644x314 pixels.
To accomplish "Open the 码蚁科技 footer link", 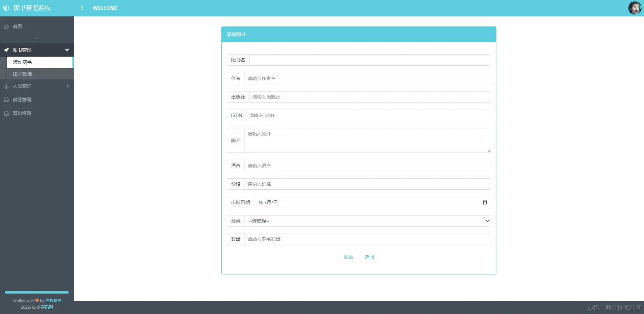I will click(x=53, y=300).
